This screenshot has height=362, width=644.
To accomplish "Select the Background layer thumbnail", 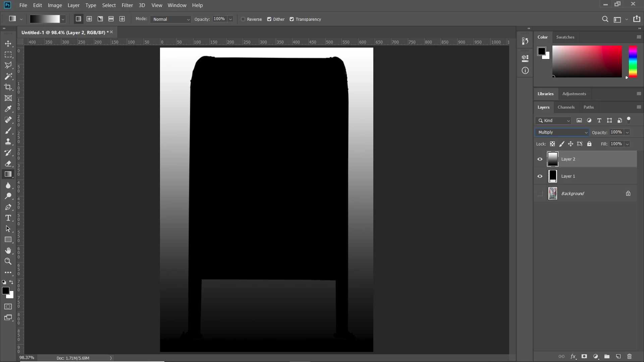I will [552, 194].
